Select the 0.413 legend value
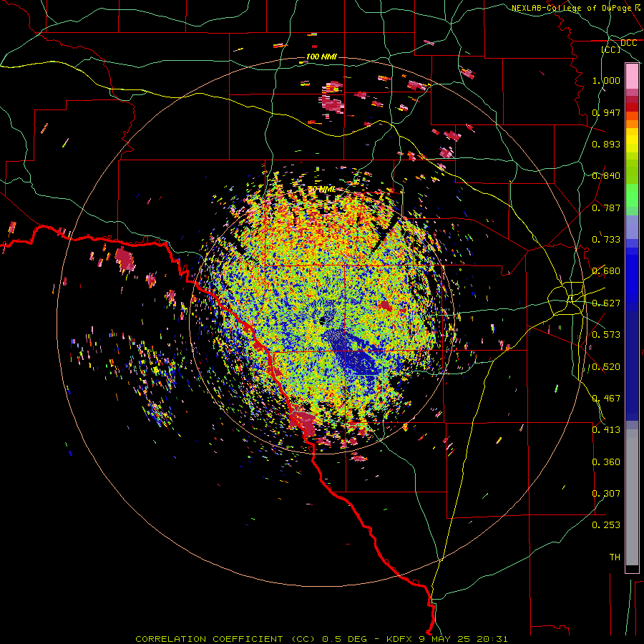644x644 pixels. (x=606, y=430)
